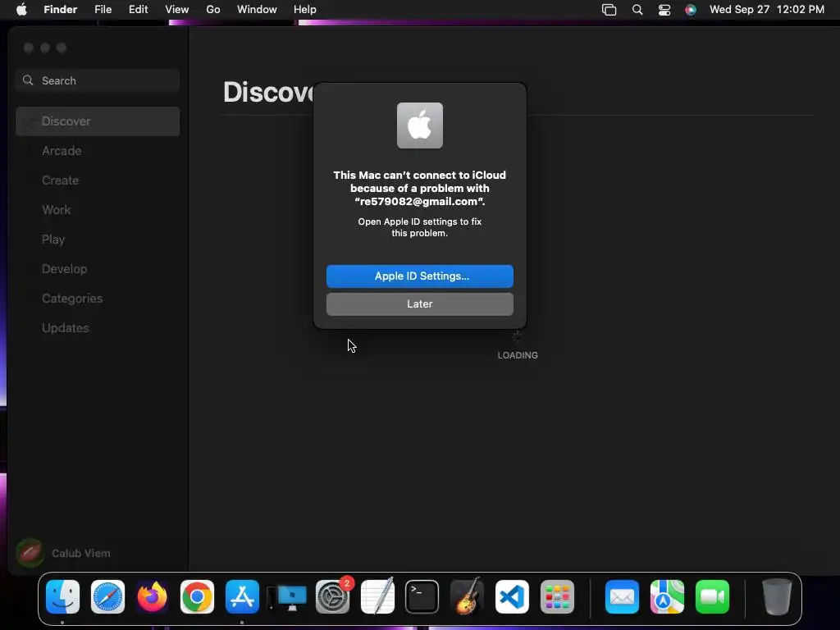Open Stage Manager icon in menu bar

tap(609, 10)
